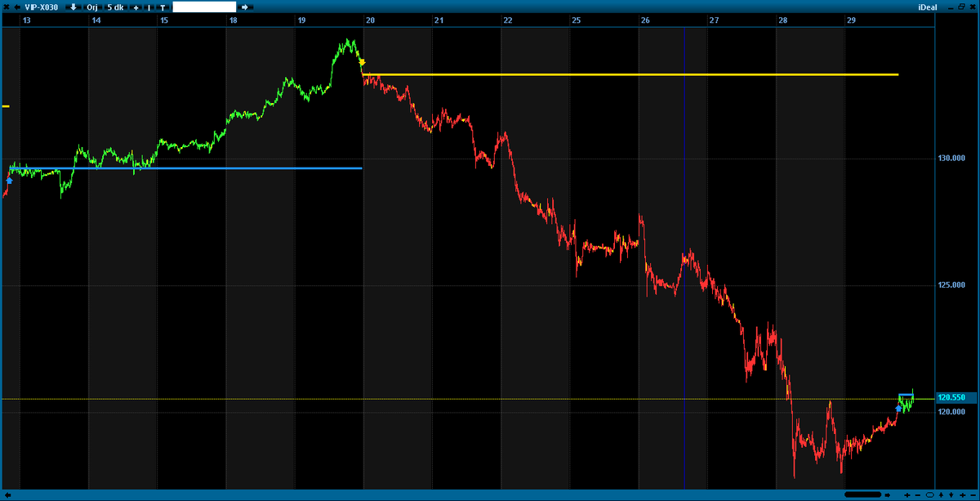This screenshot has height=501, width=980.
Task: Click the down arrow scale icon bottom right
Action: point(951,494)
